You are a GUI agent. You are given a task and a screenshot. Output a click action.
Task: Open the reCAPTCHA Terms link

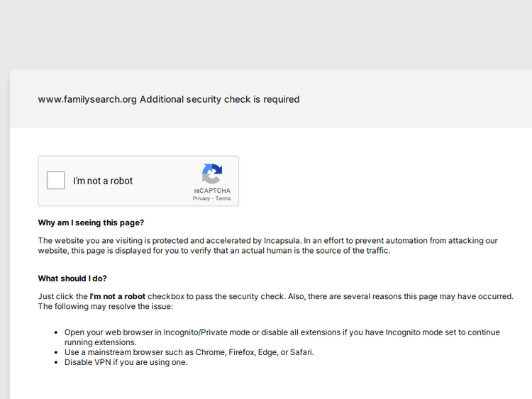pos(223,198)
